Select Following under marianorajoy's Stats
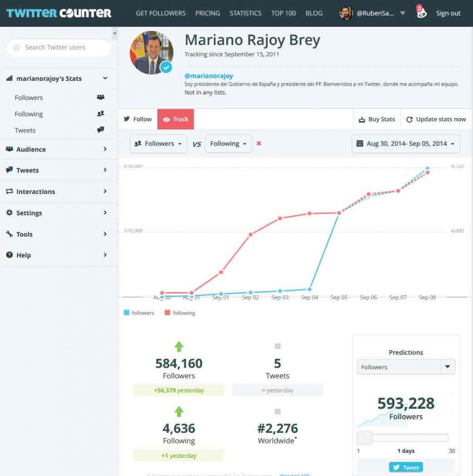 [29, 114]
